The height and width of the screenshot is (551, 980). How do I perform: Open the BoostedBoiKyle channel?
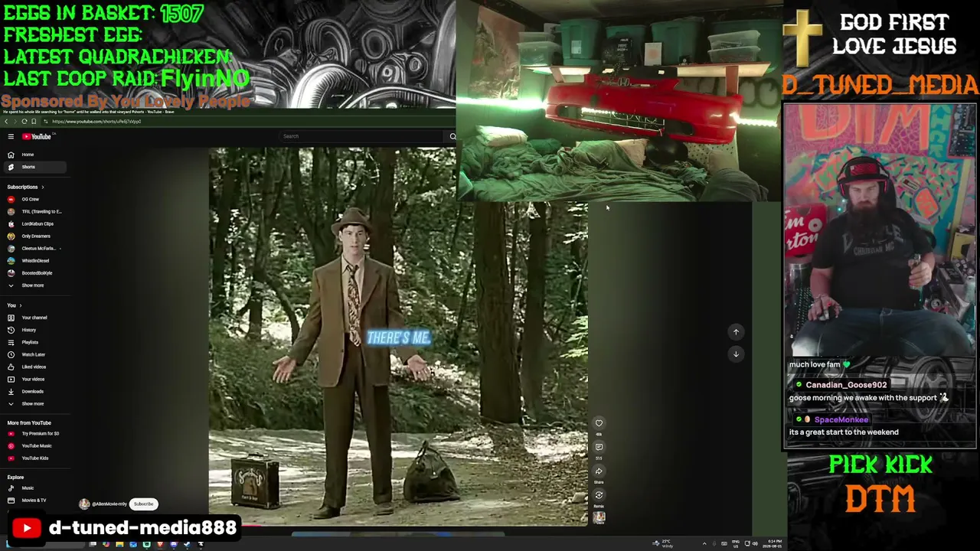coord(35,272)
